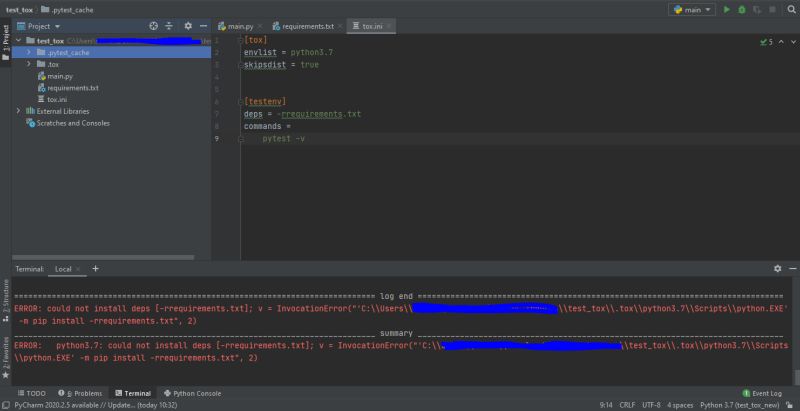Open Search Everywhere magnifier icon
The width and height of the screenshot is (800, 411).
pyautogui.click(x=791, y=10)
